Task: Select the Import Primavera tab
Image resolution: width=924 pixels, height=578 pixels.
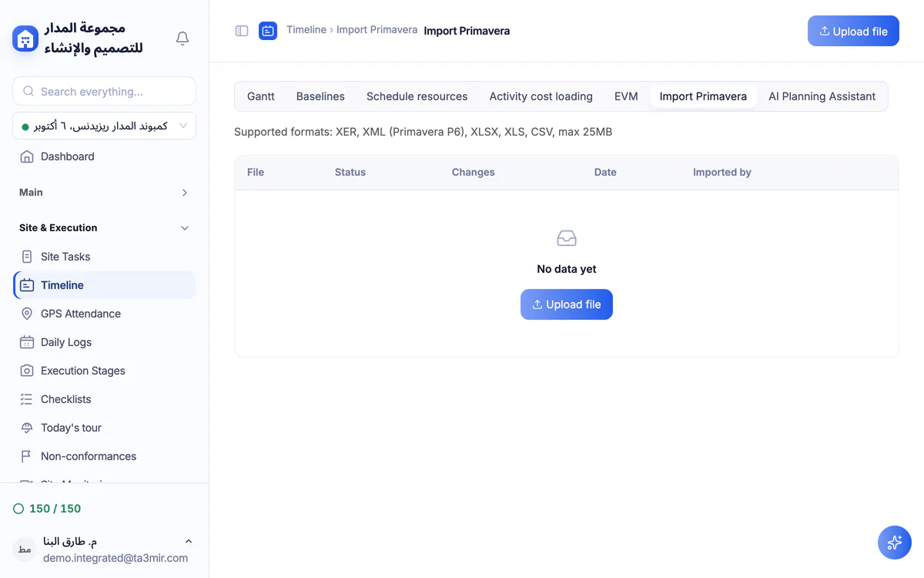Action: 703,96
